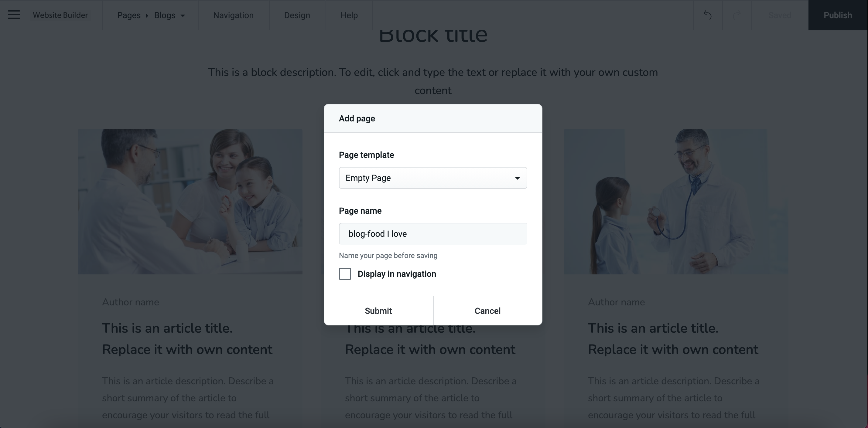Click the Page name input field
Screen dimensions: 868x428
(x=433, y=234)
